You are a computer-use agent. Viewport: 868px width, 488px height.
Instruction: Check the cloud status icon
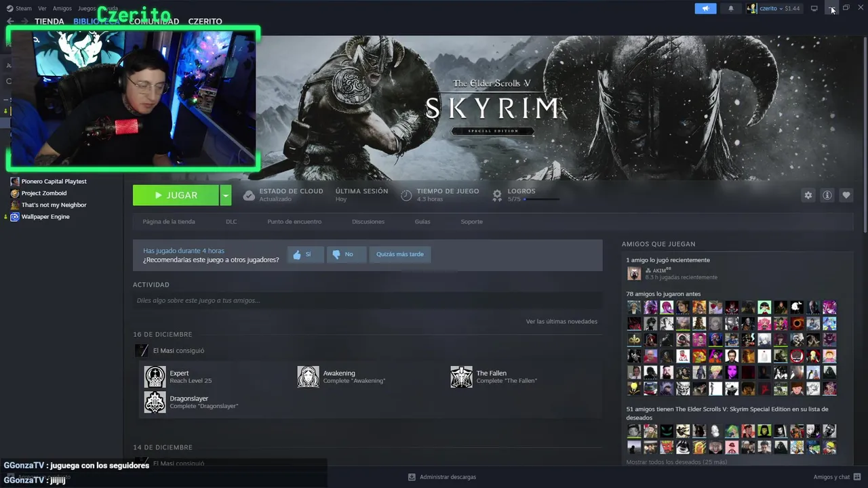[x=249, y=195]
